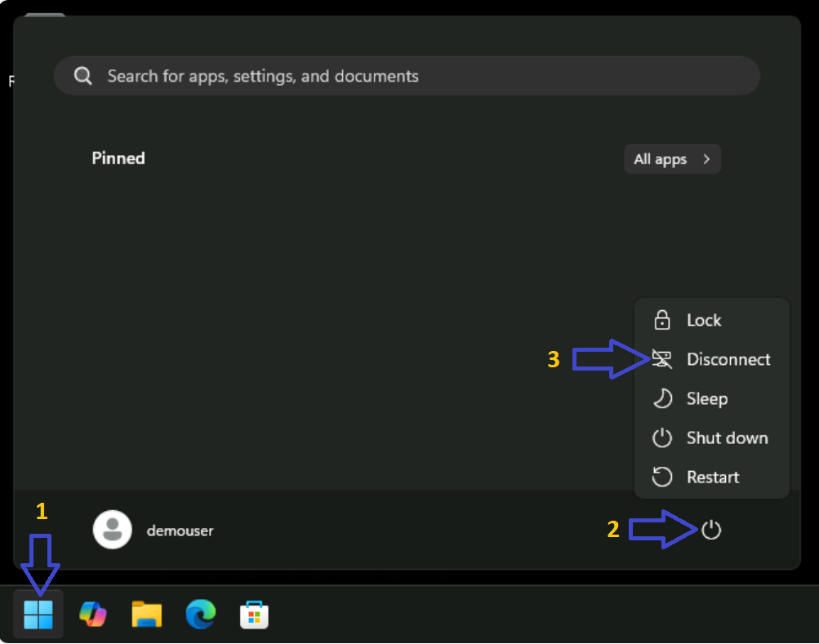Click the demouser profile avatar
819x644 pixels.
(113, 531)
